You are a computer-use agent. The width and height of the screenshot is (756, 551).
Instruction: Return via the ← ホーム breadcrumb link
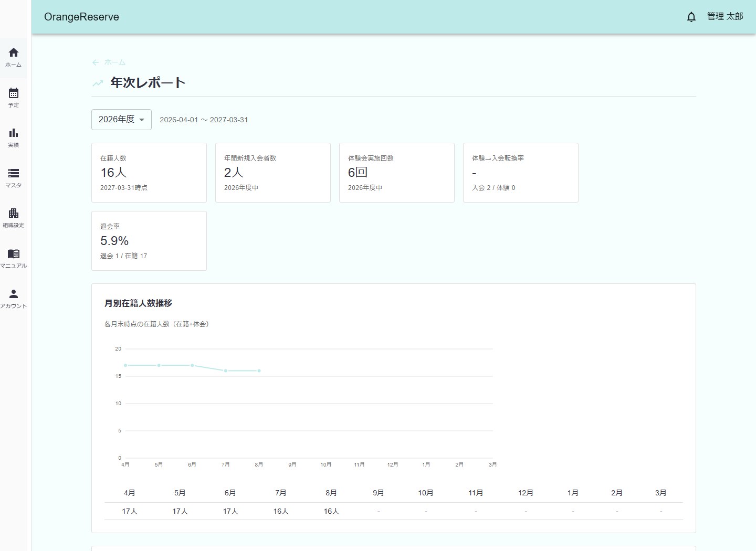click(x=109, y=62)
